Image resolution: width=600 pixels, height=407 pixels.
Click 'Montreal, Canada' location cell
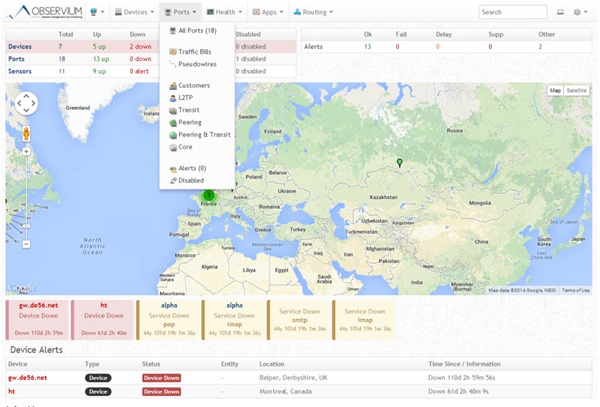point(285,392)
